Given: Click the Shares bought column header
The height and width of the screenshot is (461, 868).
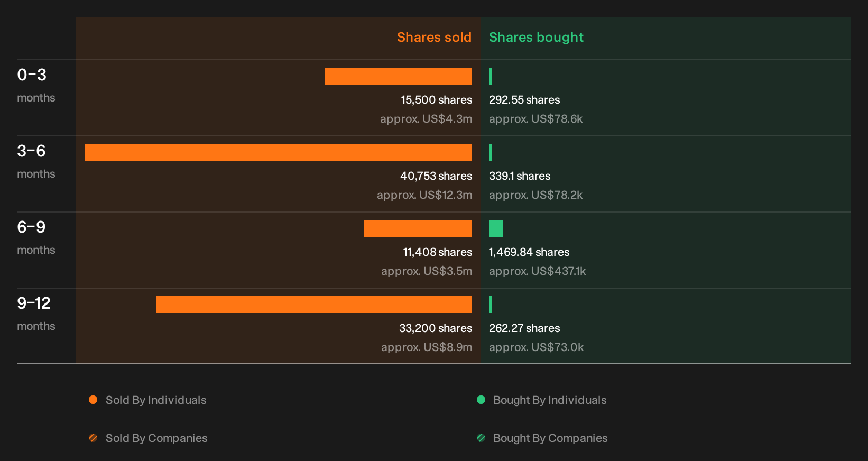Looking at the screenshot, I should pos(536,38).
